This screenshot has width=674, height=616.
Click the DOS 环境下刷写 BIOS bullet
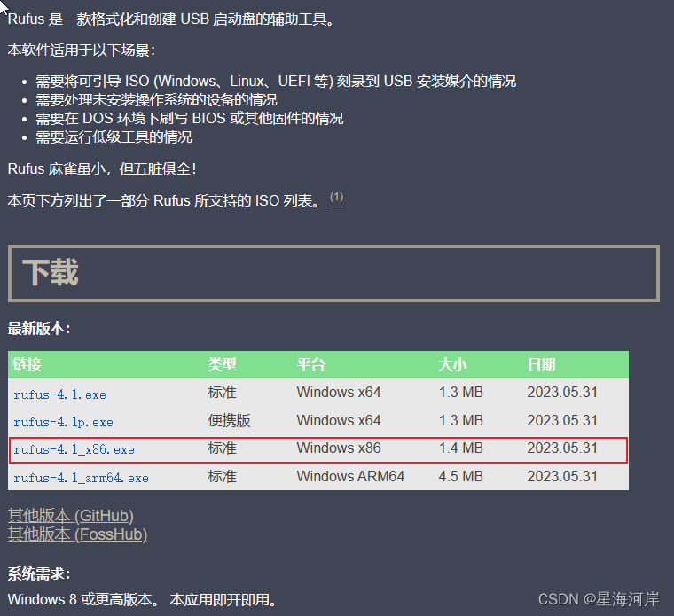pos(189,118)
